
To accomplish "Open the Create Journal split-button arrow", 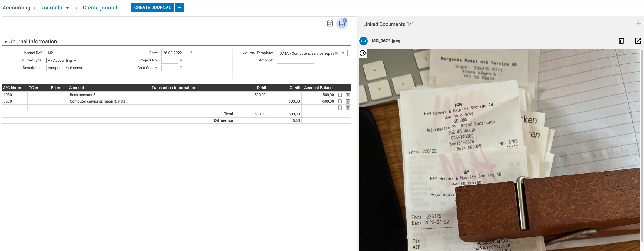I will (x=180, y=8).
